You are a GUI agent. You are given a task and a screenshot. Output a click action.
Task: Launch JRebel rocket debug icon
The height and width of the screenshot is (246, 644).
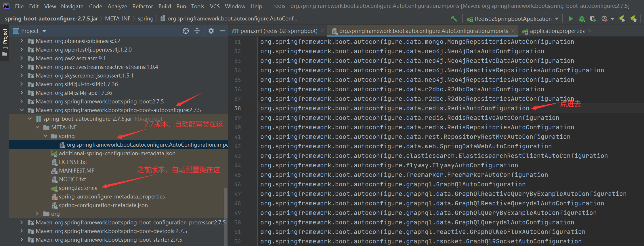click(633, 19)
